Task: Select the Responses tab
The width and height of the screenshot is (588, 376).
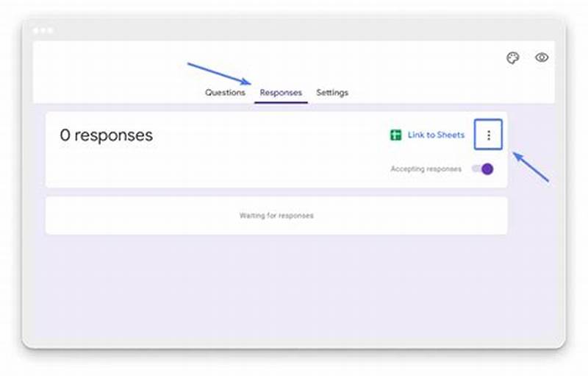Action: pos(281,92)
